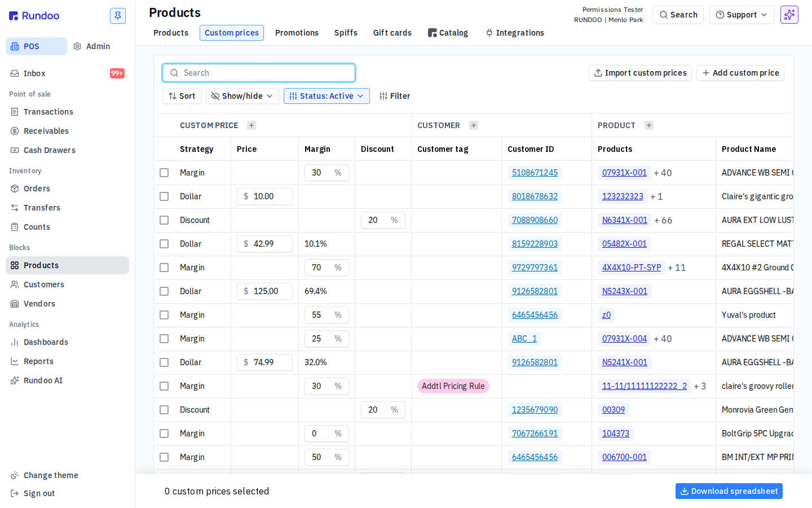Select the POS mode button
This screenshot has width=812, height=508.
click(36, 46)
